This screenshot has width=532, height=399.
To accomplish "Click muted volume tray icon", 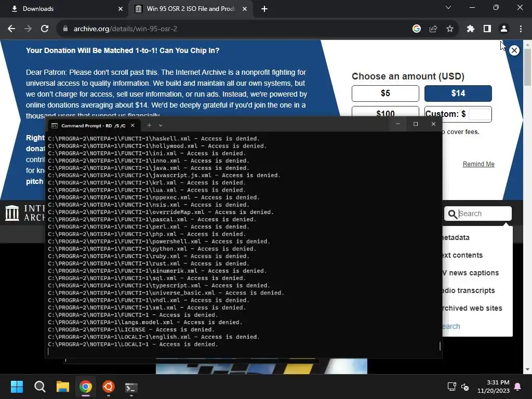I will (x=465, y=387).
